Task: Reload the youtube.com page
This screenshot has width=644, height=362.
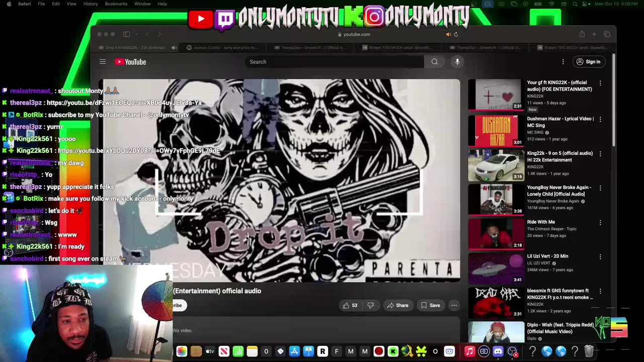Action: pos(456,34)
